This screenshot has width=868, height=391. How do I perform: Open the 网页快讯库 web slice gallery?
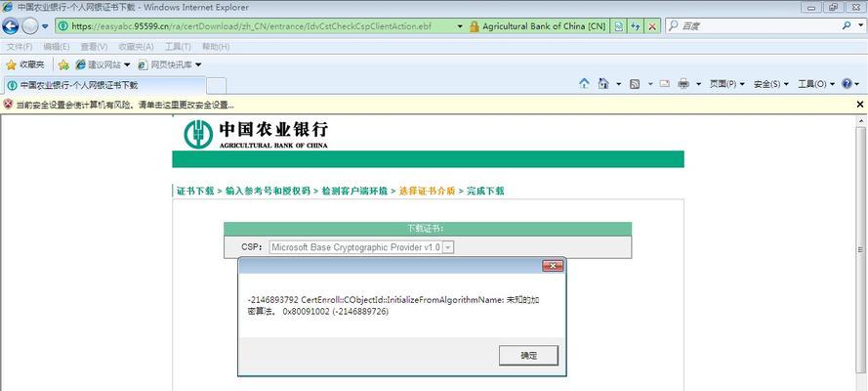coord(169,65)
